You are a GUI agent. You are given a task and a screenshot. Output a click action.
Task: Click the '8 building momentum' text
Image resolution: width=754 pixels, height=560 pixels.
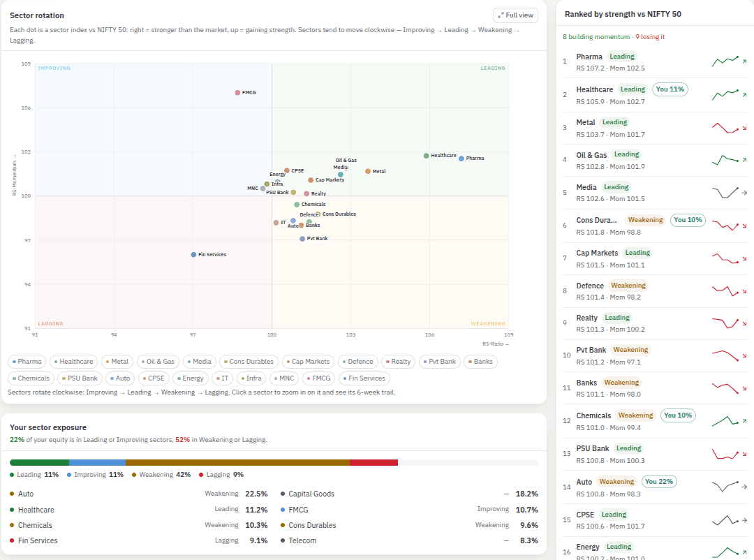pyautogui.click(x=596, y=37)
